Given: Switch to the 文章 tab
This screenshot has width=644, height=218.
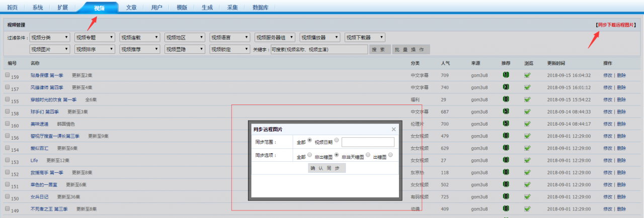Looking at the screenshot, I should point(131,8).
